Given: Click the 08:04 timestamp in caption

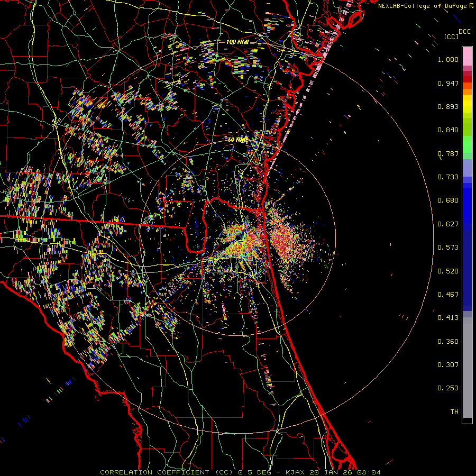Looking at the screenshot, I should [369, 472].
